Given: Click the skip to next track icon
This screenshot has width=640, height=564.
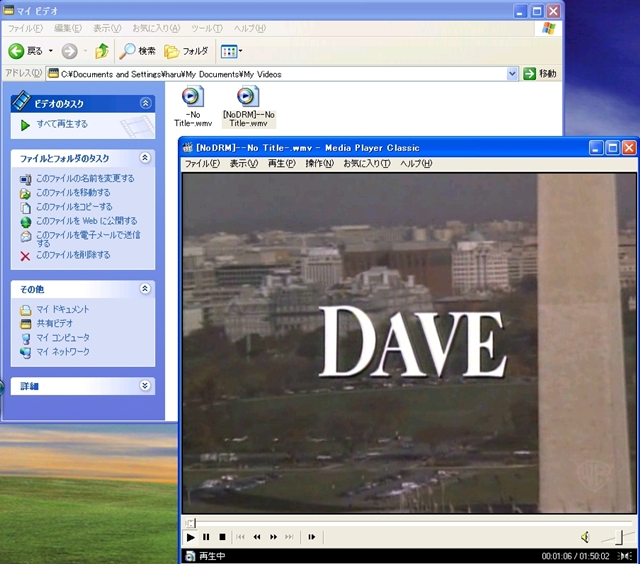Looking at the screenshot, I should [289, 537].
